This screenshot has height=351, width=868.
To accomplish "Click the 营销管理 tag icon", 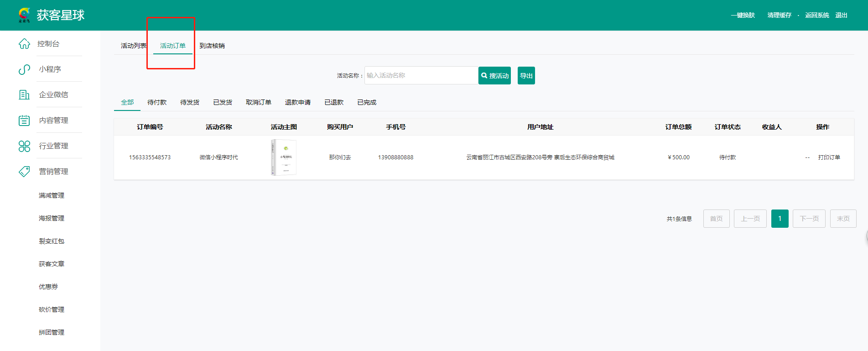I will (24, 172).
